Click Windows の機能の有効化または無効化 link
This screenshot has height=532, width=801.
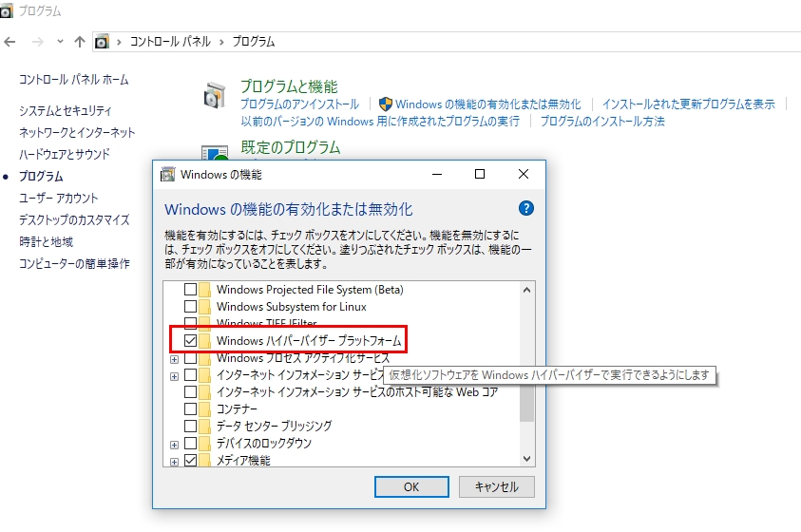(x=487, y=104)
